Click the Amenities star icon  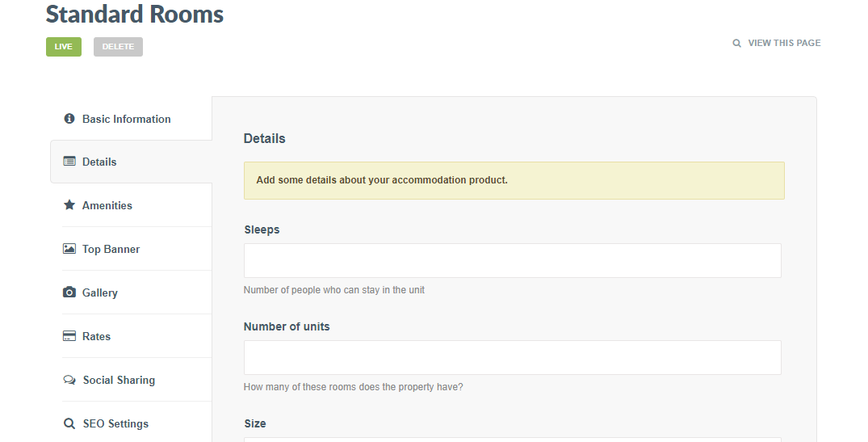pyautogui.click(x=69, y=205)
